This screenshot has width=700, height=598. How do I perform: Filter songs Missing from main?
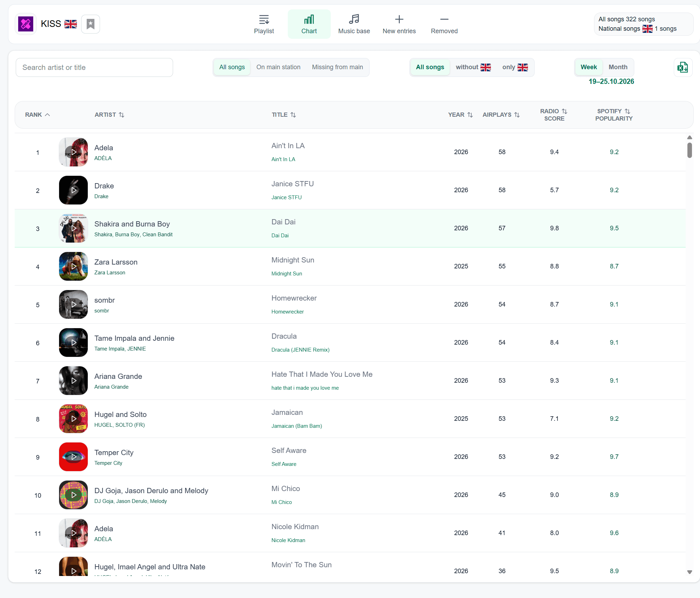click(337, 67)
